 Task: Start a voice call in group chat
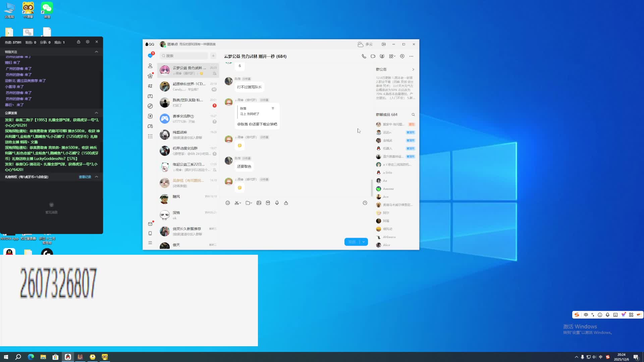pyautogui.click(x=364, y=56)
